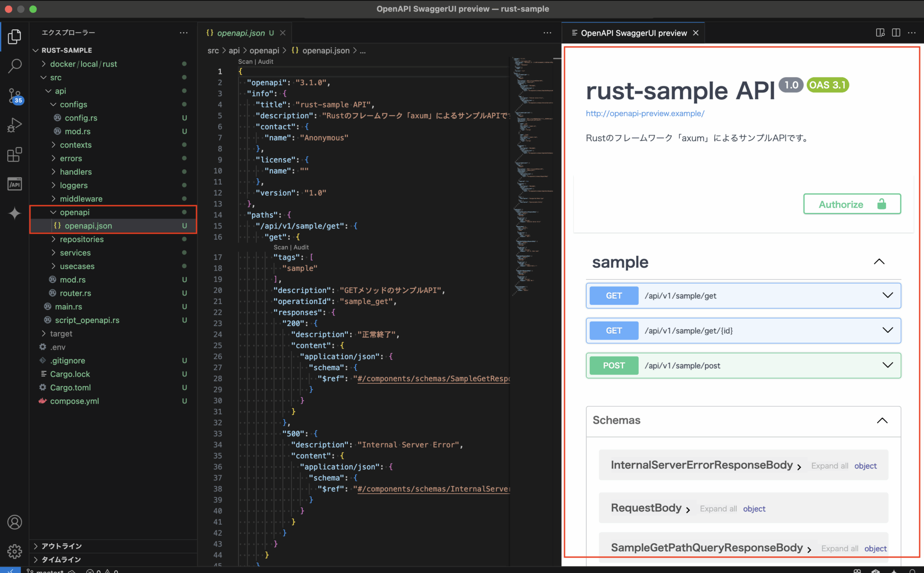Select the OpenAPI preview activity bar icon
The height and width of the screenshot is (573, 924).
pyautogui.click(x=14, y=184)
